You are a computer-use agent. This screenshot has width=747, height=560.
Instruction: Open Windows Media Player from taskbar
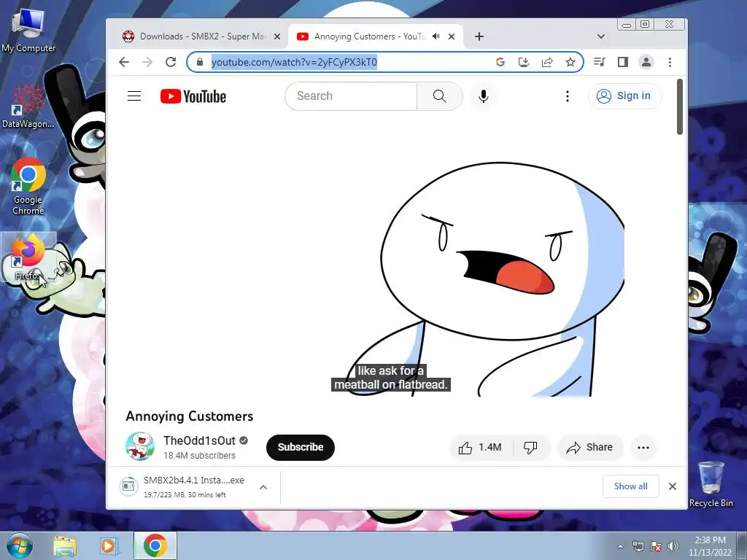pyautogui.click(x=109, y=546)
